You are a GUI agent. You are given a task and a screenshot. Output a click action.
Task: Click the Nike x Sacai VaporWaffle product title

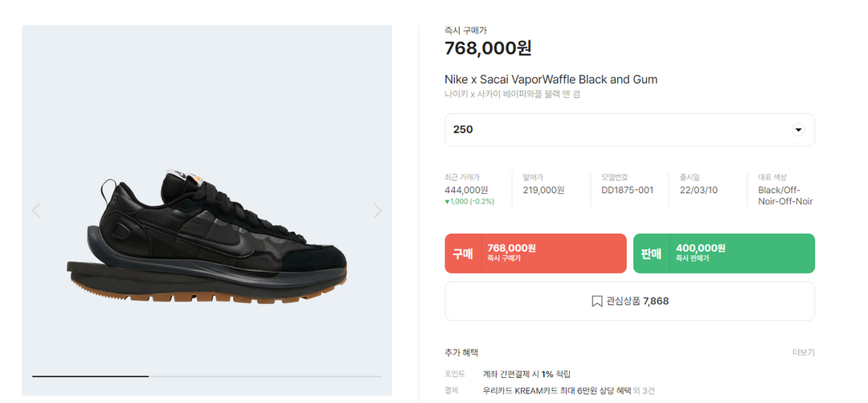551,80
